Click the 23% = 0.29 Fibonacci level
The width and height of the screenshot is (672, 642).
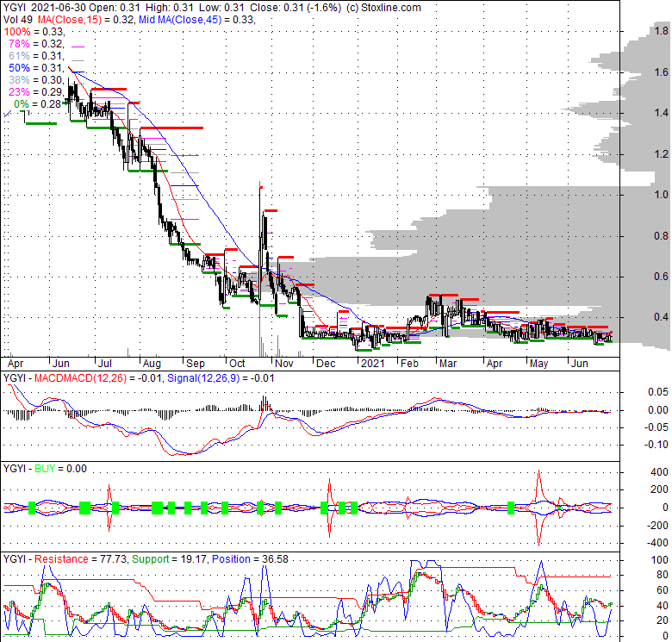[36, 91]
